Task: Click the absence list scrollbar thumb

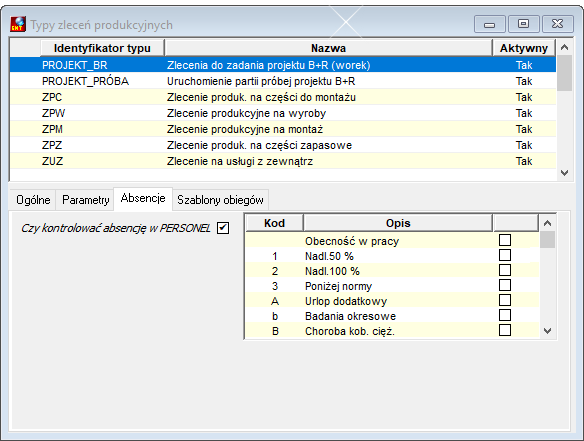Action: pyautogui.click(x=547, y=239)
